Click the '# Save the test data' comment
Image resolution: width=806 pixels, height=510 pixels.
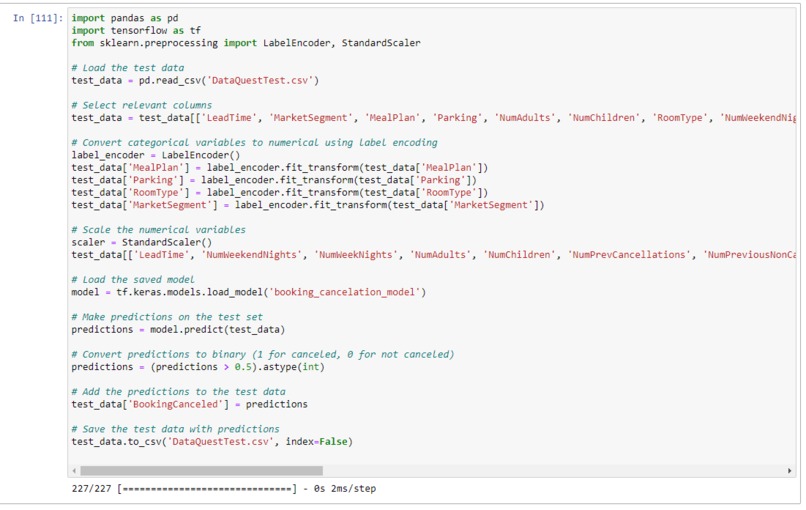click(175, 429)
